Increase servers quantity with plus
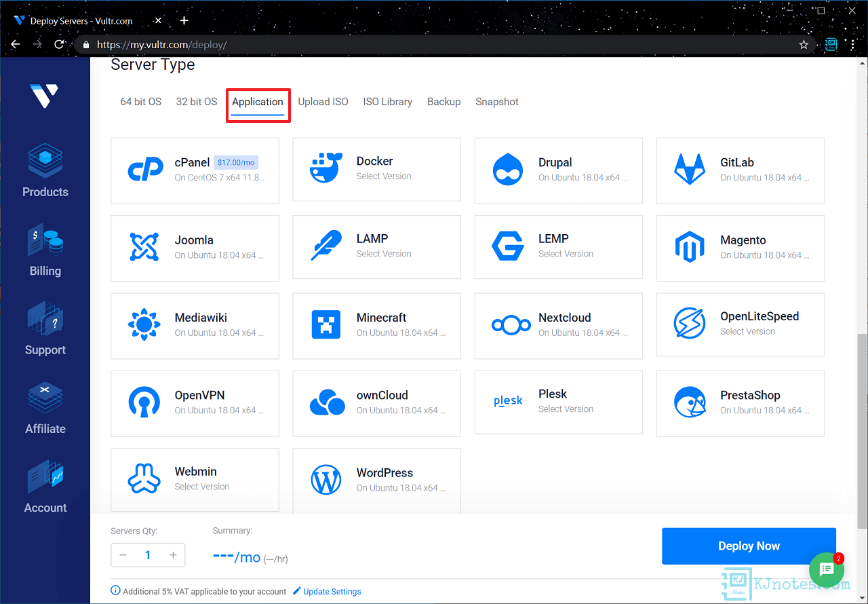Screen dimensions: 868x604 (x=173, y=555)
